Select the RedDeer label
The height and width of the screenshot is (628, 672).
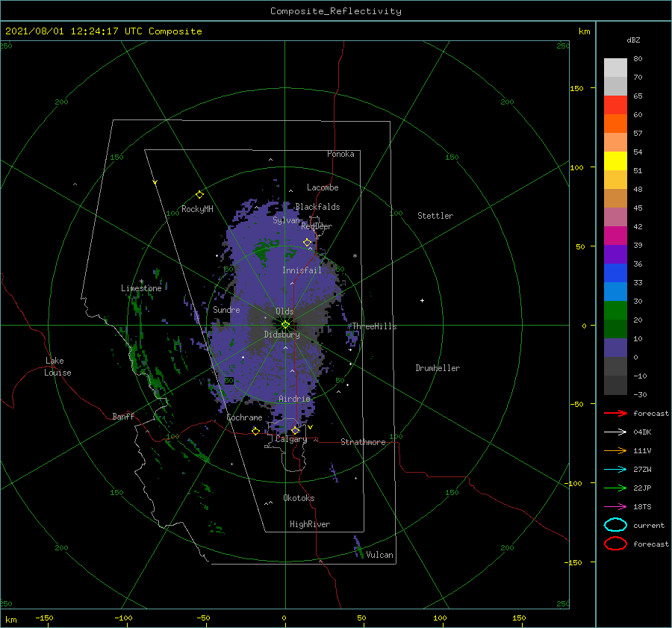coord(317,226)
